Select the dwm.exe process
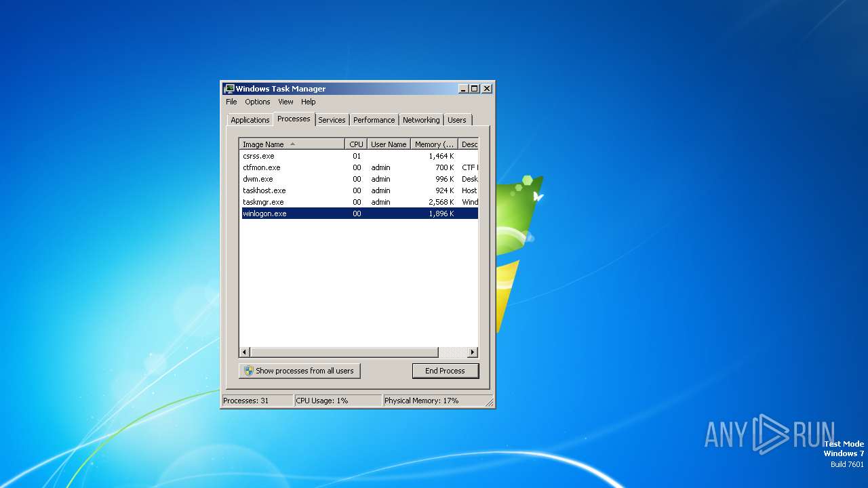Image resolution: width=868 pixels, height=488 pixels. (359, 179)
